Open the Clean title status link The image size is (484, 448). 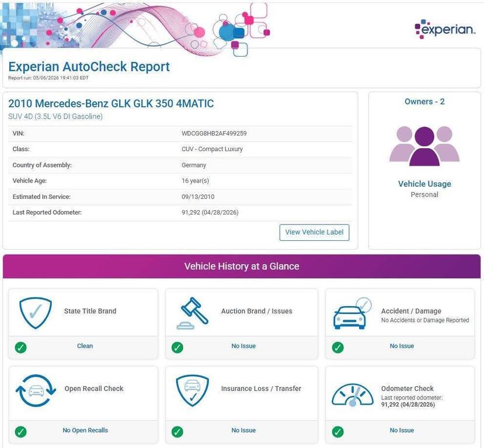tap(85, 346)
